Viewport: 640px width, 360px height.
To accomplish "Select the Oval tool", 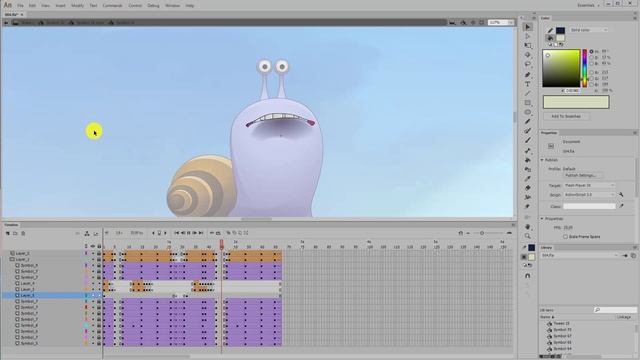I will pos(528,112).
